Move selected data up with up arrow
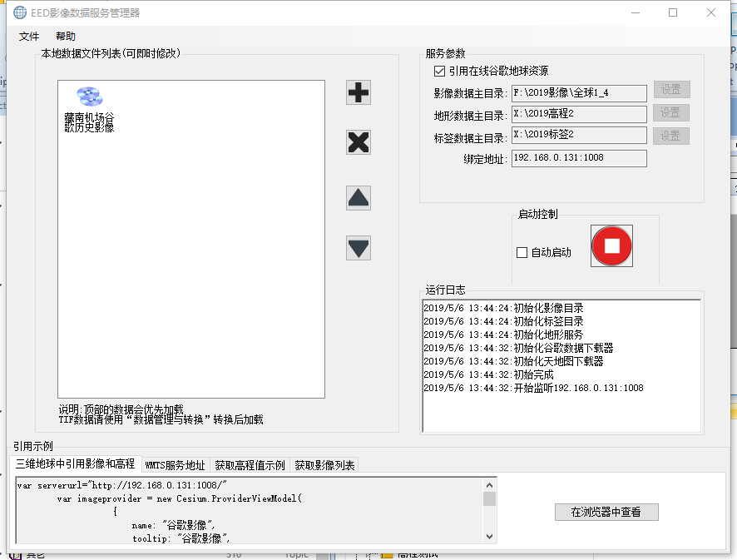This screenshot has height=560, width=737. pos(359,198)
